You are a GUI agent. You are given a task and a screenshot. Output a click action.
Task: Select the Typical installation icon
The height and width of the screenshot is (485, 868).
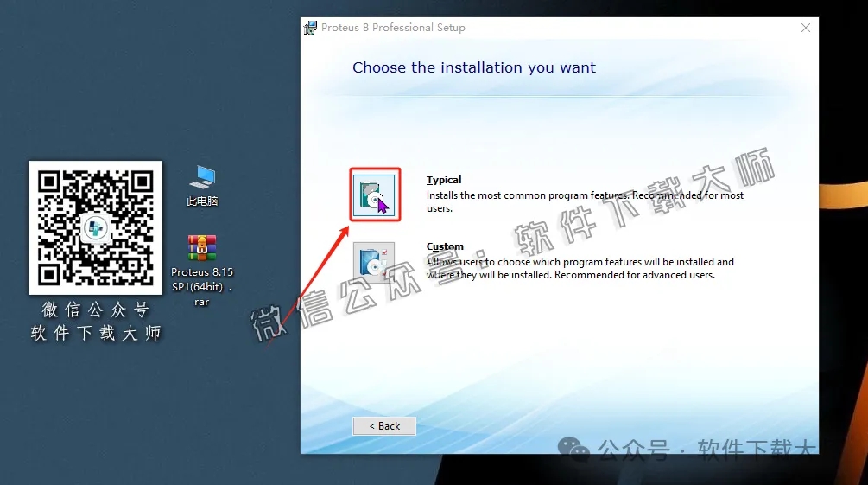point(374,195)
